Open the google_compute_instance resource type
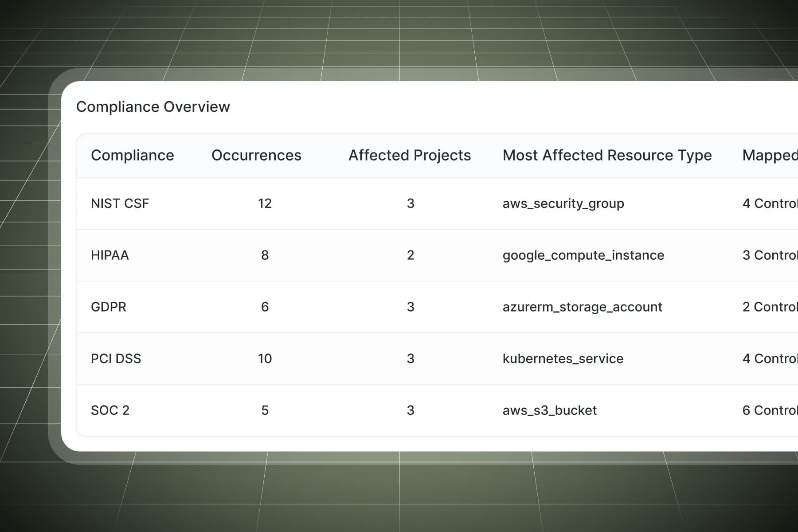 point(583,255)
